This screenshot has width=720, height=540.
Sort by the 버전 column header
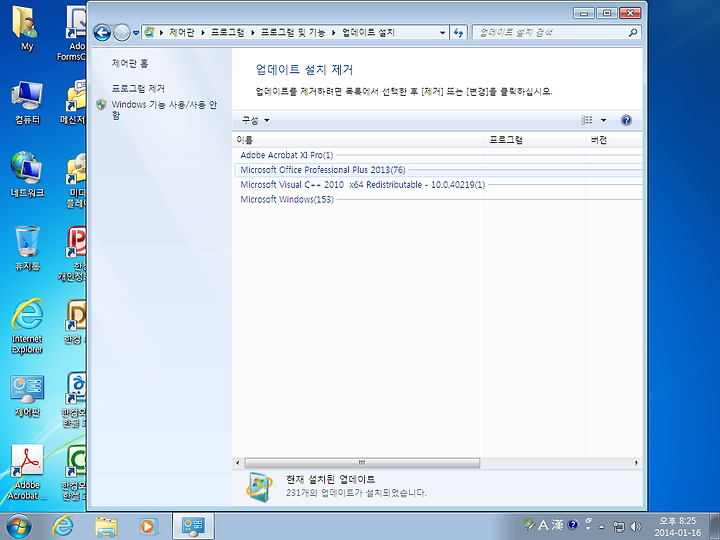pos(614,140)
